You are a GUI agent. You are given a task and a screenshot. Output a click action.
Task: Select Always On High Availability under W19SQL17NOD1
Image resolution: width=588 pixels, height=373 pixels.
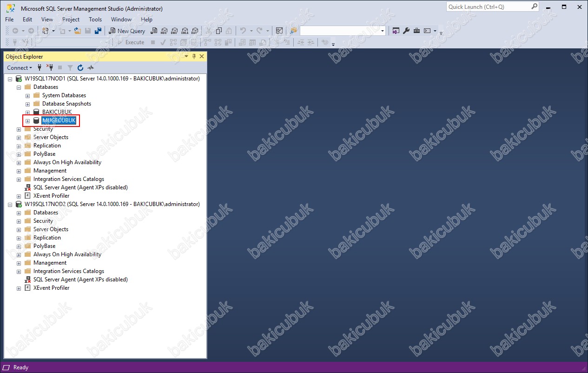[67, 162]
